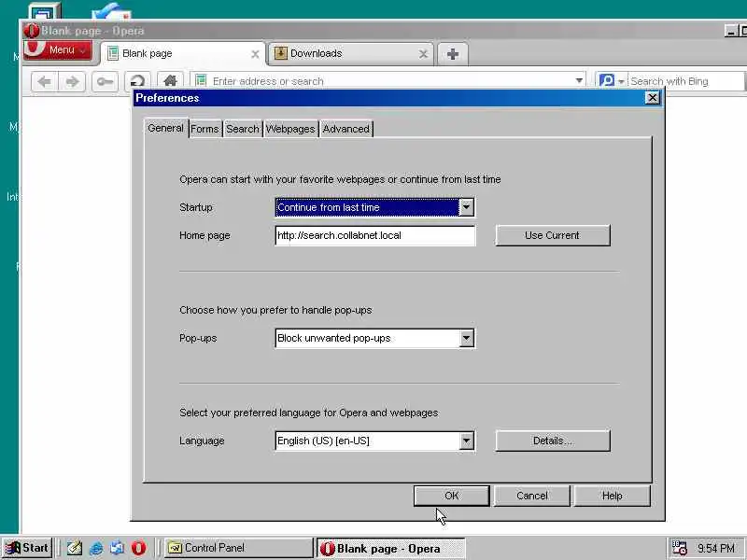Close the Downloads tab

(x=423, y=54)
